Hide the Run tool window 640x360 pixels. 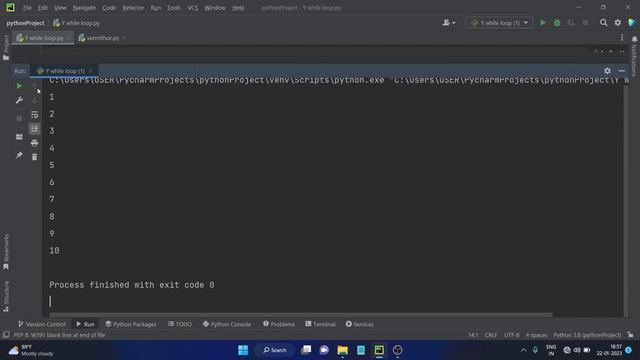click(x=622, y=71)
